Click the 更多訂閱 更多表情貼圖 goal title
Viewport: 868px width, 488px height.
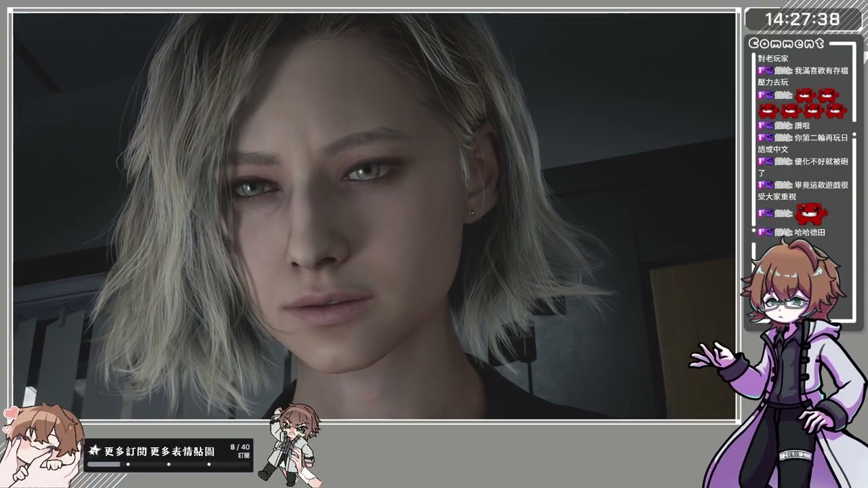(x=160, y=451)
